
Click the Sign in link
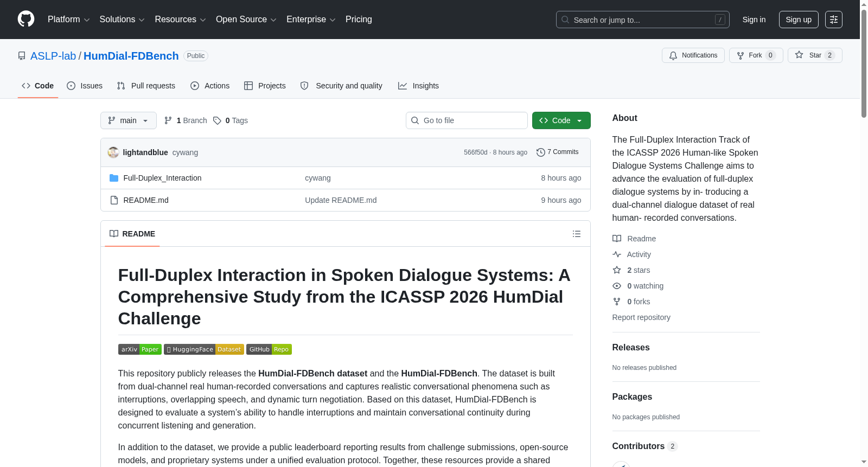click(x=754, y=20)
